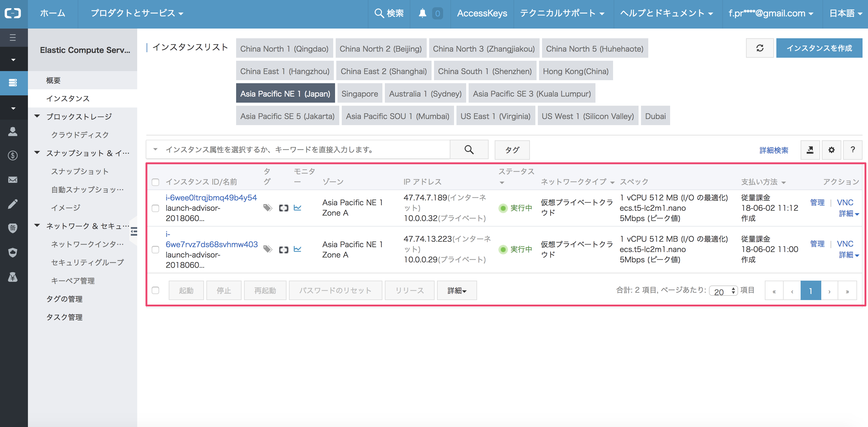Open the items-per-page 20 selector

[x=723, y=291]
